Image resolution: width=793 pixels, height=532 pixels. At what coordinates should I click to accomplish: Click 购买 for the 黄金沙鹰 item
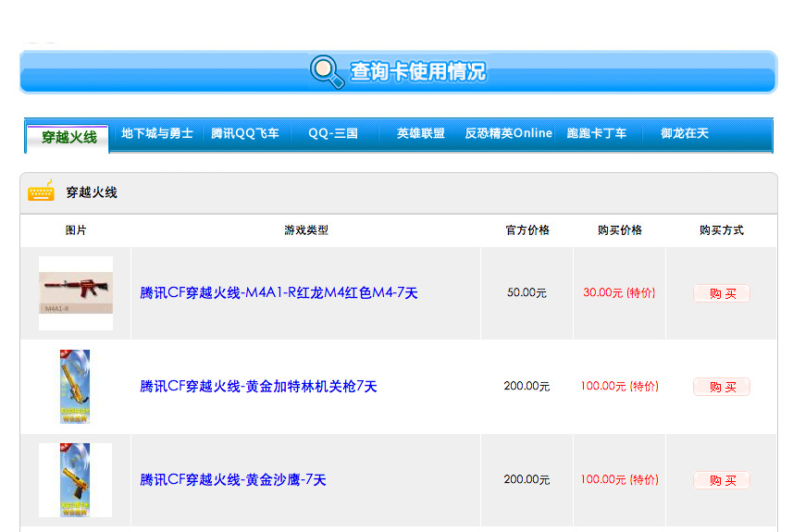pyautogui.click(x=721, y=480)
